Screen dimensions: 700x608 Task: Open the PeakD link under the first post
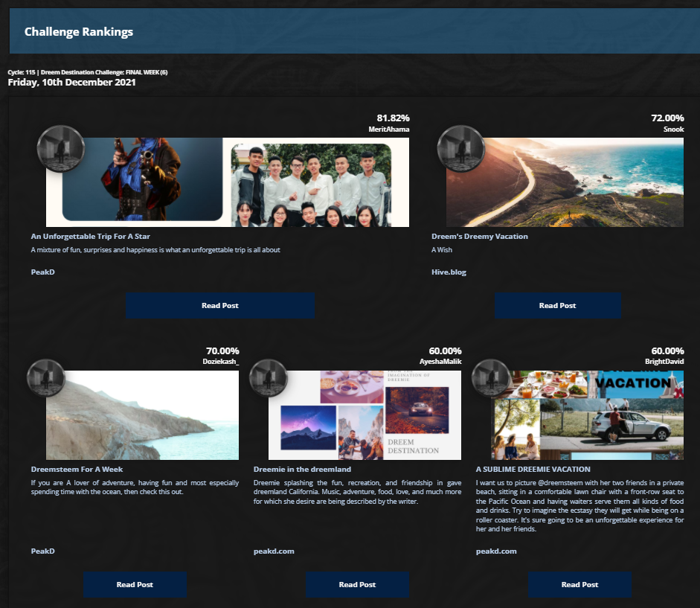coord(42,272)
